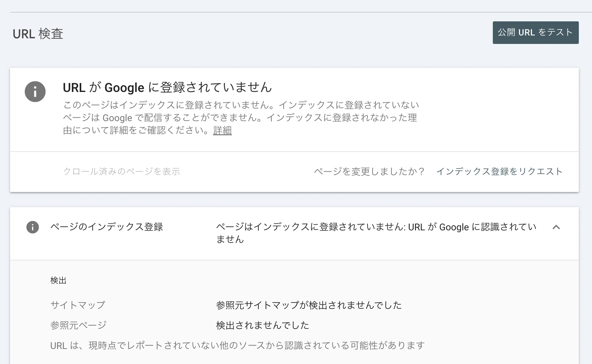Click the status text ページはインデックスに登録されていません
The image size is (592, 364).
[376, 233]
